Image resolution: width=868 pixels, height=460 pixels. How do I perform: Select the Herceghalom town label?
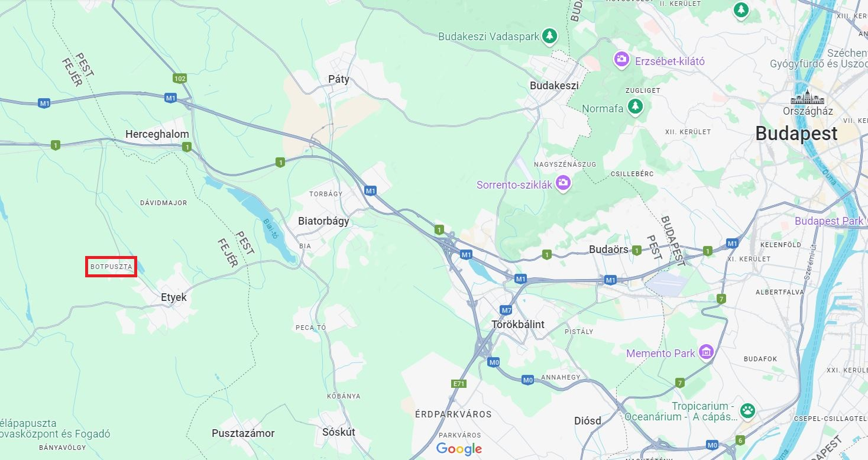[157, 135]
